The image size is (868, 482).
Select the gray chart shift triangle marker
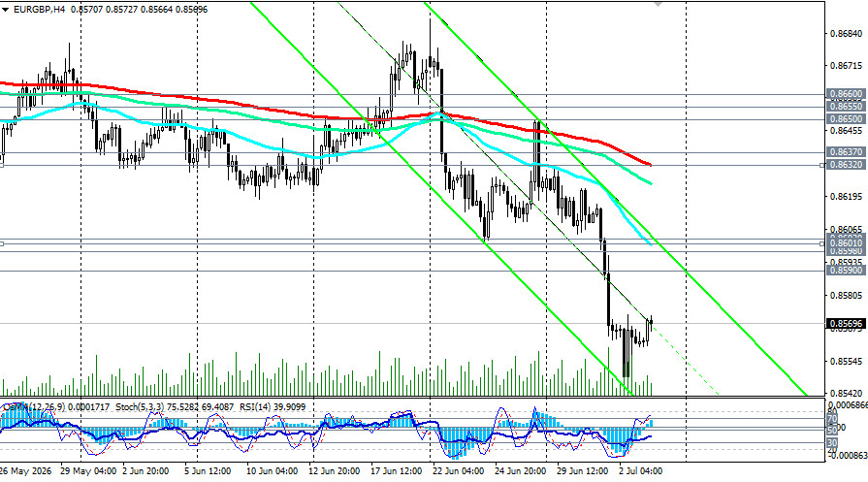point(658,3)
